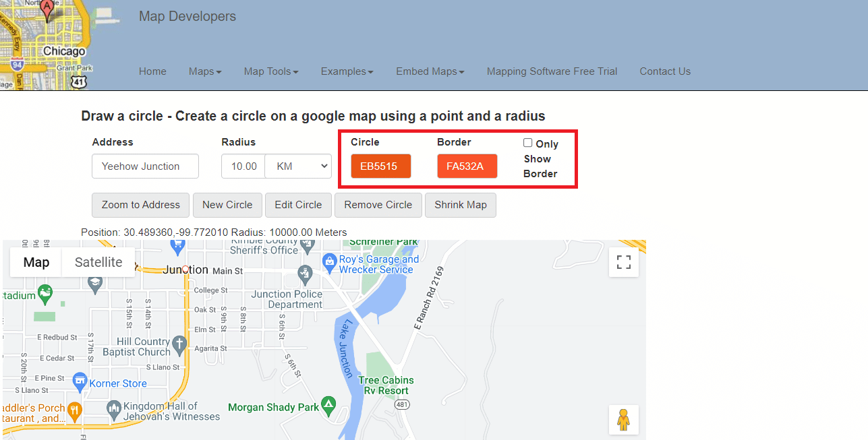Click Kingdom Hall of Jehovah's Witnesses marker
Image resolution: width=868 pixels, height=440 pixels.
(x=114, y=408)
